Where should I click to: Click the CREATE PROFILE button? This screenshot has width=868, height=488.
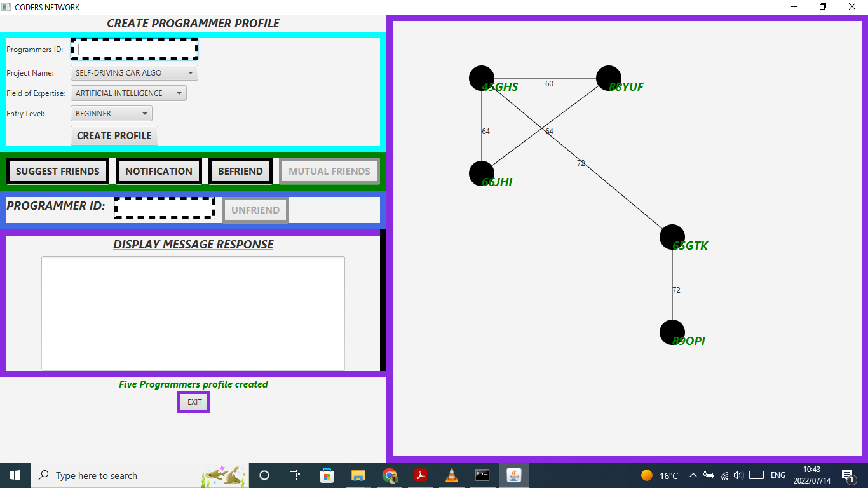click(x=114, y=135)
